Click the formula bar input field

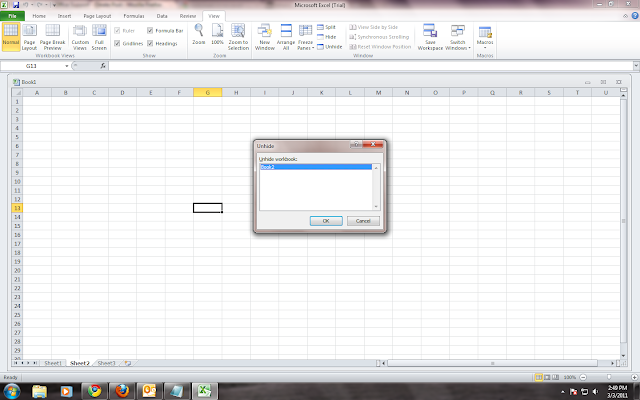coord(370,66)
